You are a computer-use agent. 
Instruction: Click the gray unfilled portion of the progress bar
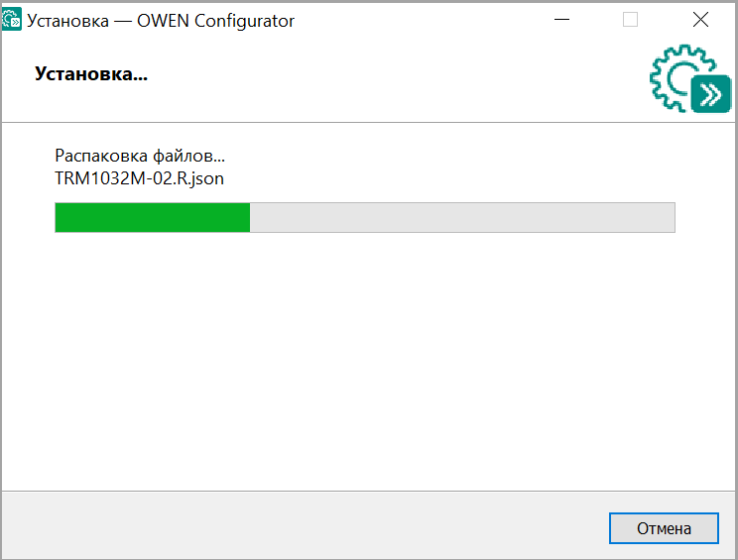[462, 217]
